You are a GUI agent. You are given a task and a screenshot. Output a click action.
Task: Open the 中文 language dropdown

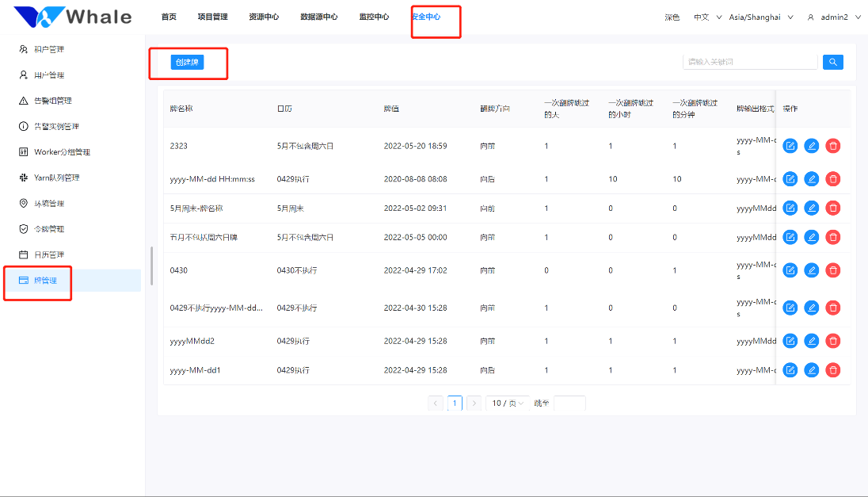(706, 17)
